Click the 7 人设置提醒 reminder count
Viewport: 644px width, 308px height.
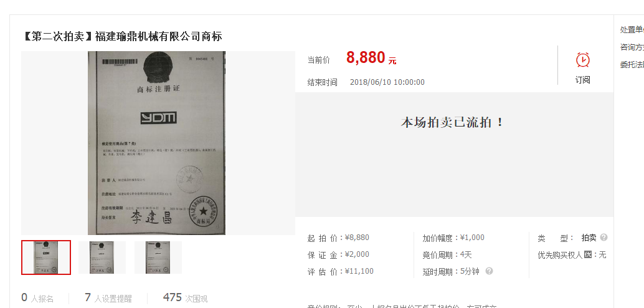[108, 298]
